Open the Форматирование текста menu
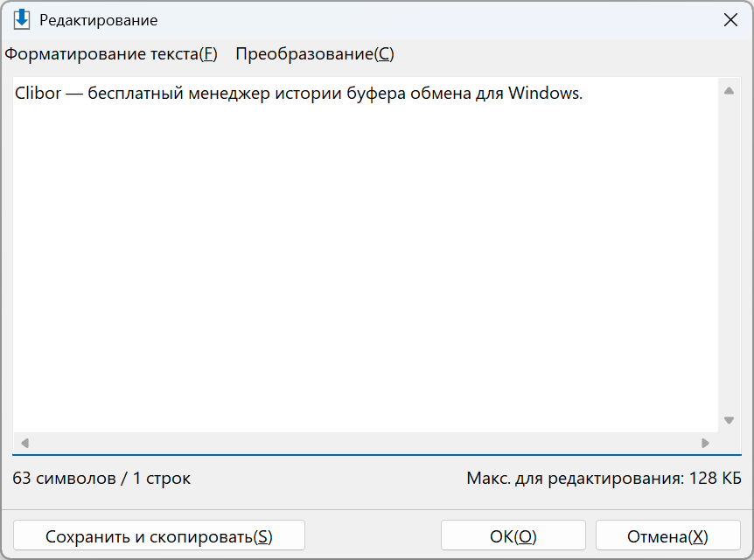This screenshot has height=560, width=754. pyautogui.click(x=111, y=54)
